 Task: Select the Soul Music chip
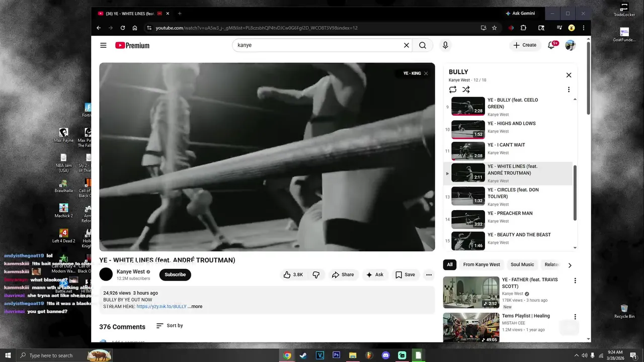pos(522,264)
